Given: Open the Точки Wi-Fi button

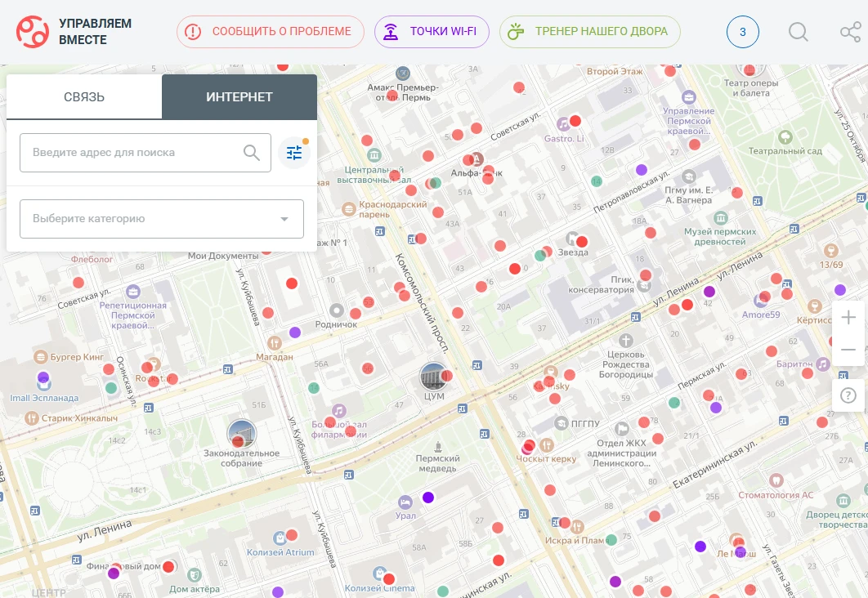Looking at the screenshot, I should coord(432,32).
